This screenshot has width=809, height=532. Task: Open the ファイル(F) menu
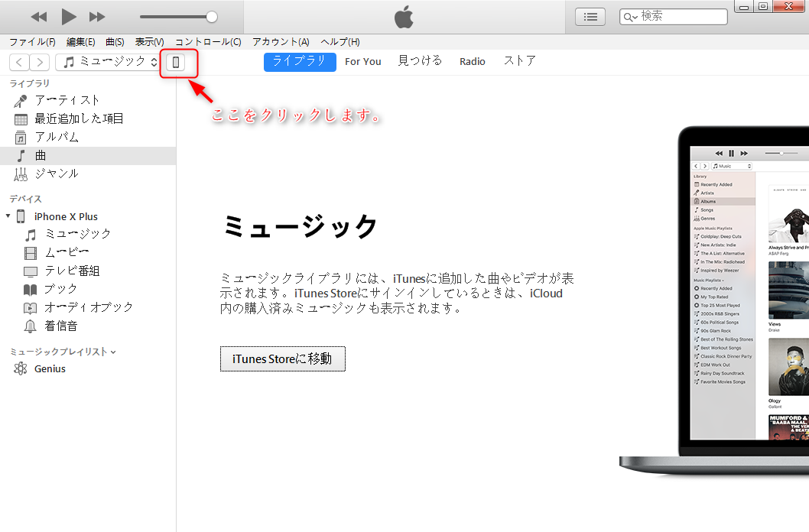coord(32,42)
